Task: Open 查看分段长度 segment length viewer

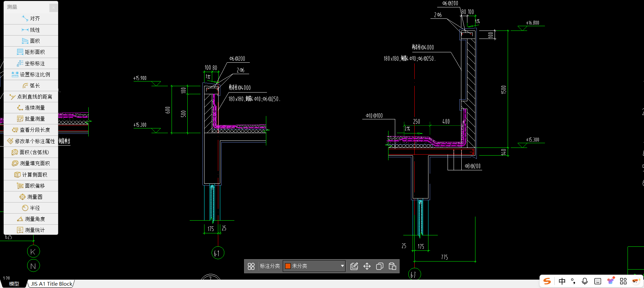Action: 31,130
